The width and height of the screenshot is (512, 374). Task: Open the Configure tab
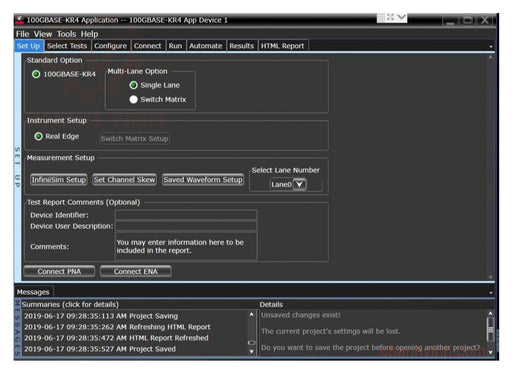[110, 46]
